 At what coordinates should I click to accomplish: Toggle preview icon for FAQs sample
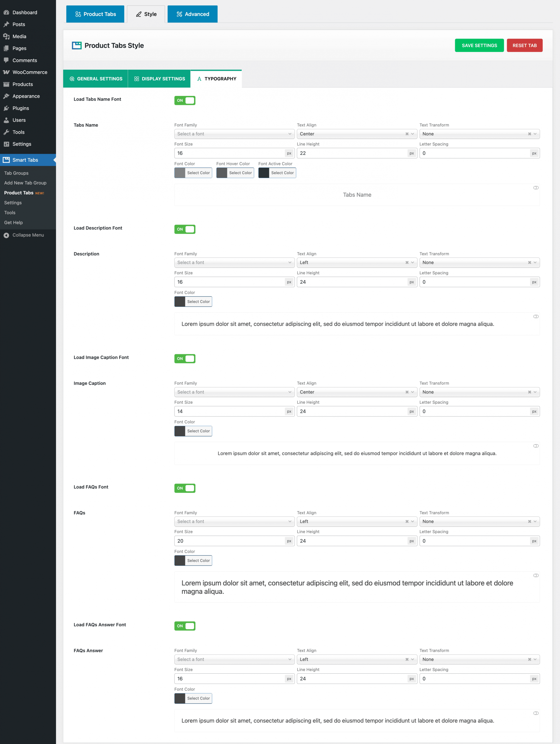click(536, 575)
